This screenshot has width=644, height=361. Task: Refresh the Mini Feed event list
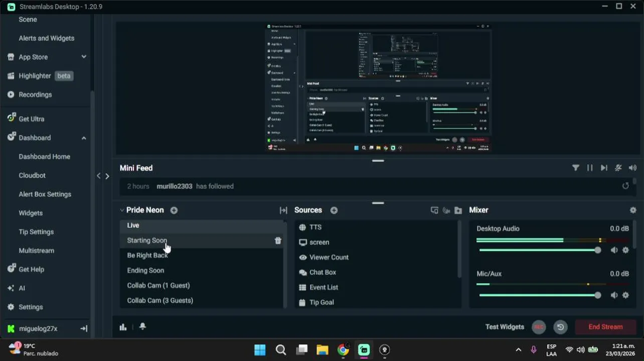click(625, 186)
